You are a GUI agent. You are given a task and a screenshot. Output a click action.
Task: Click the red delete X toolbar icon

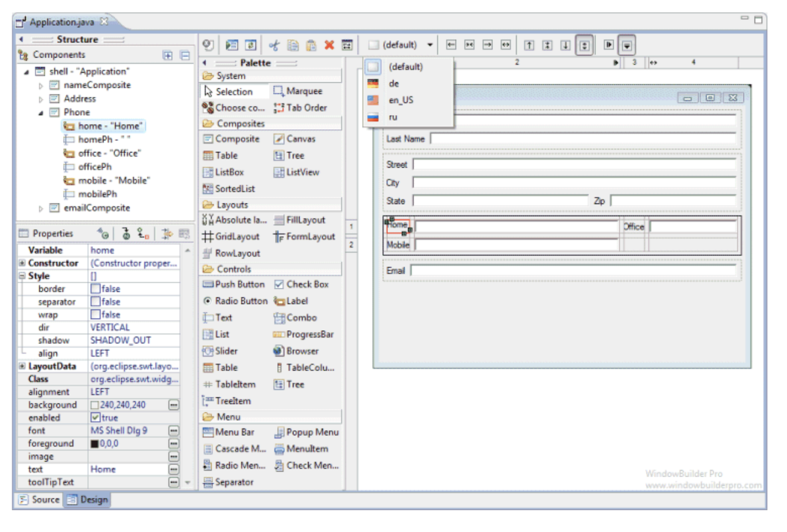[x=329, y=45]
